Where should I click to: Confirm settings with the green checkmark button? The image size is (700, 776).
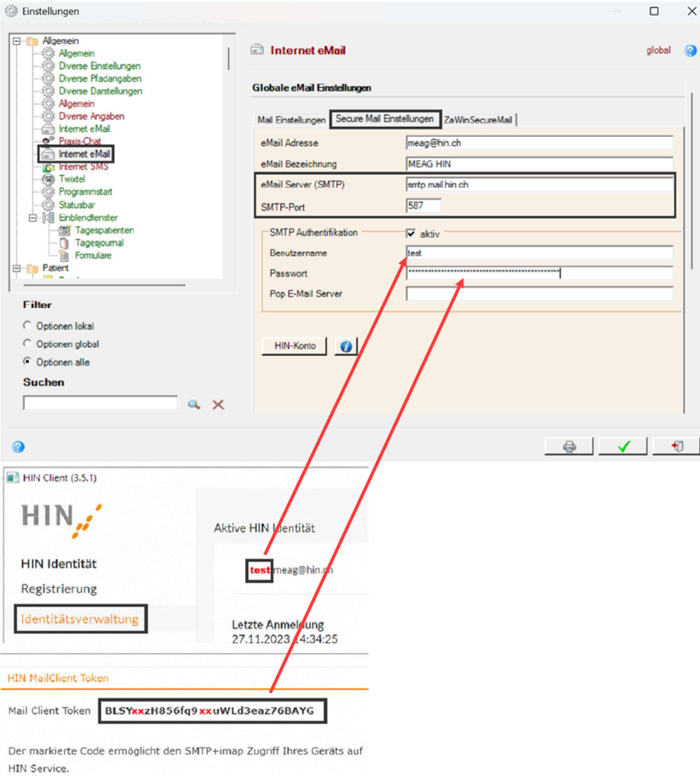coord(623,447)
